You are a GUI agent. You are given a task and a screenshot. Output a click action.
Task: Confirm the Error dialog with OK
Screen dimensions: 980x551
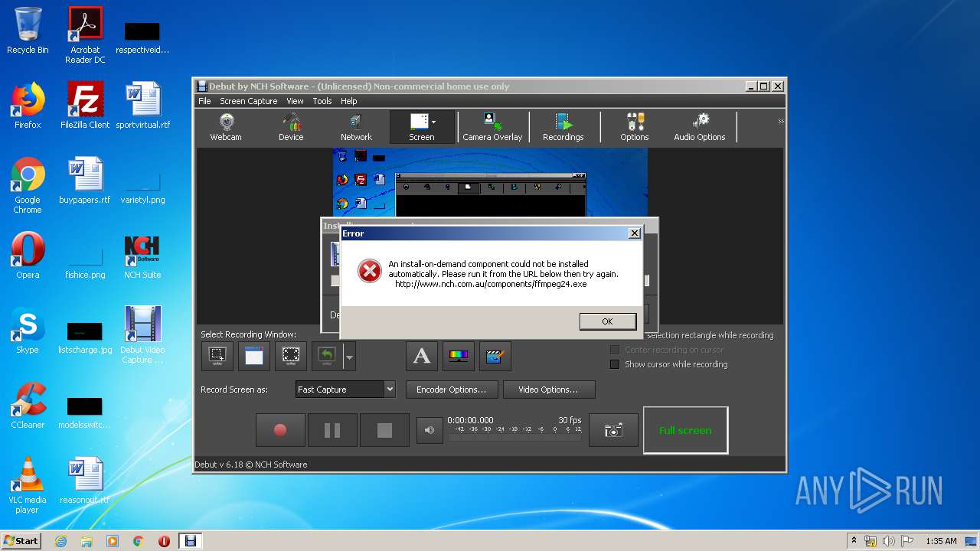pos(607,321)
